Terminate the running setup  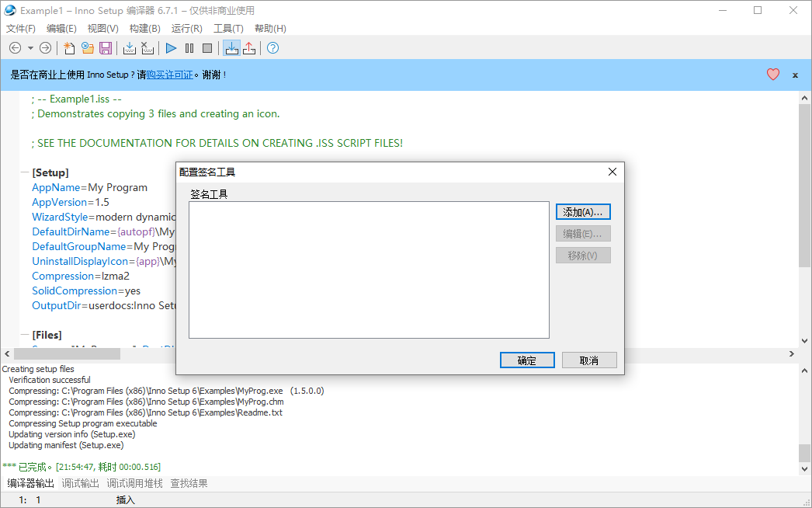207,47
